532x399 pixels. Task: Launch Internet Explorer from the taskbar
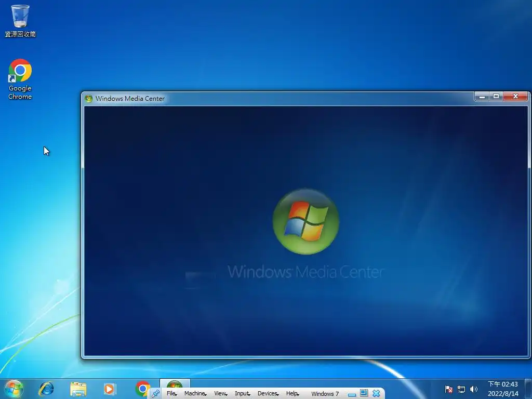point(46,389)
